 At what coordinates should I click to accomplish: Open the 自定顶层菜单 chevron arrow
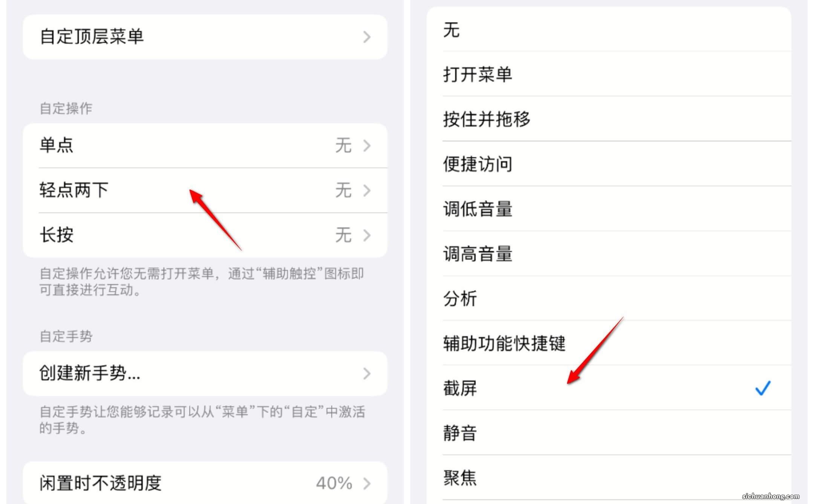[x=367, y=37]
